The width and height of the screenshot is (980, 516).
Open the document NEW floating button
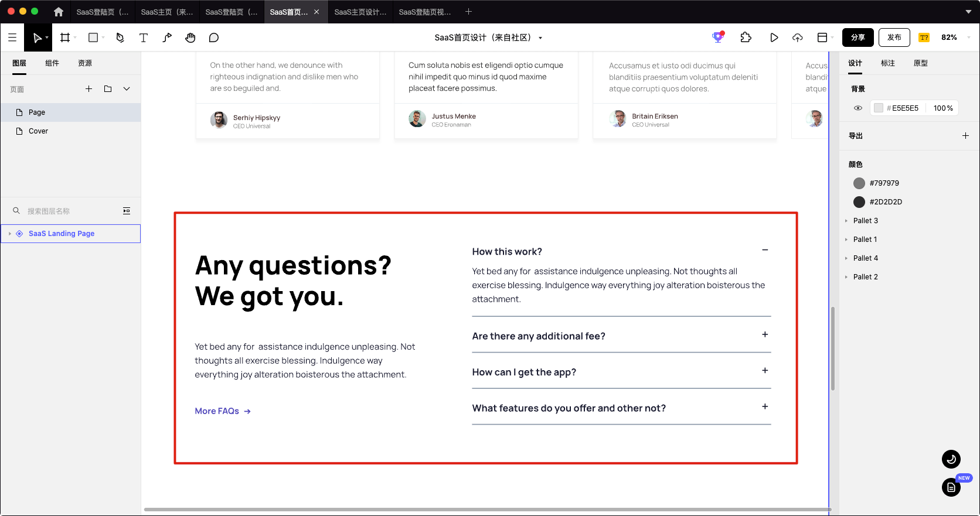[x=951, y=487]
